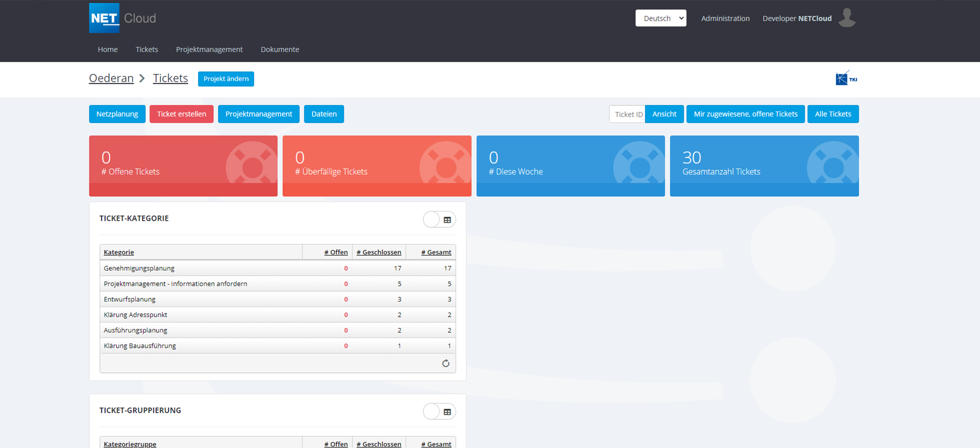Click the table view icon in Ticket-Kategorie
This screenshot has height=448, width=980.
pos(447,219)
